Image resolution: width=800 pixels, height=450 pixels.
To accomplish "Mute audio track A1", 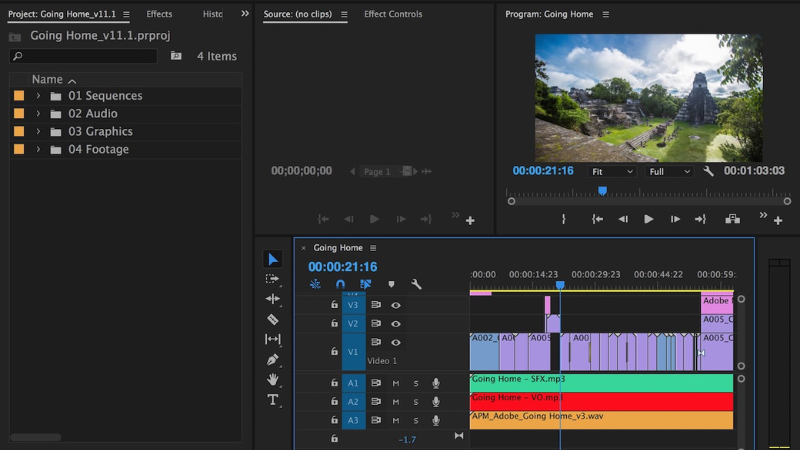I will (x=396, y=383).
